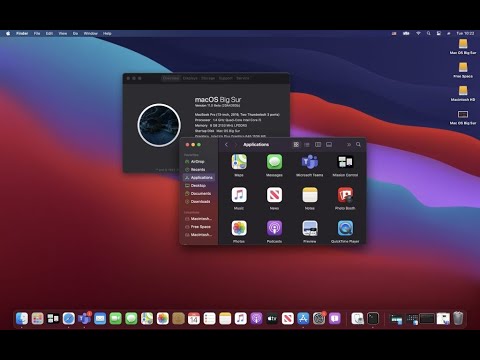
Task: Click Finder icon in the Dock
Action: [22, 319]
